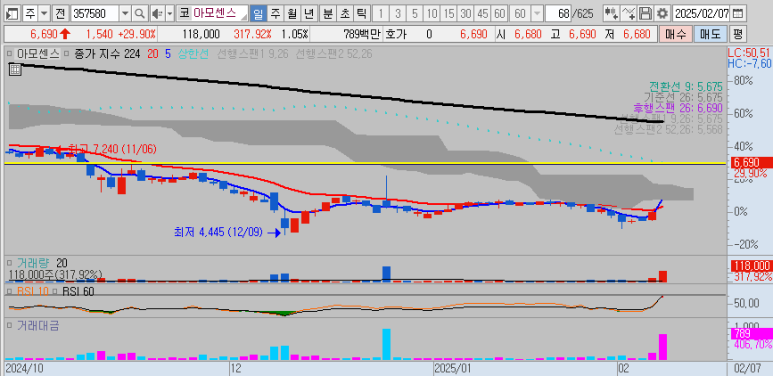Click the add candlestick indicator icon
Viewport: 773px width, 376px height.
(x=612, y=13)
